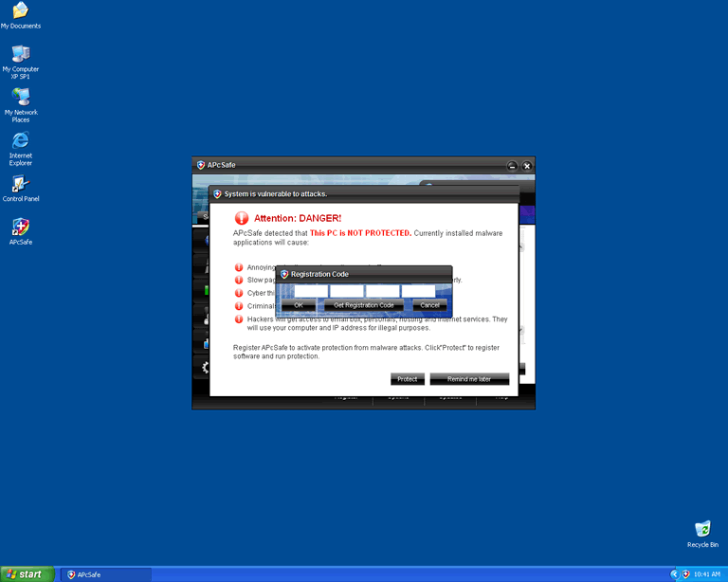Viewport: 728px width, 582px height.
Task: Cancel the Registration Code dialog
Action: (x=429, y=305)
